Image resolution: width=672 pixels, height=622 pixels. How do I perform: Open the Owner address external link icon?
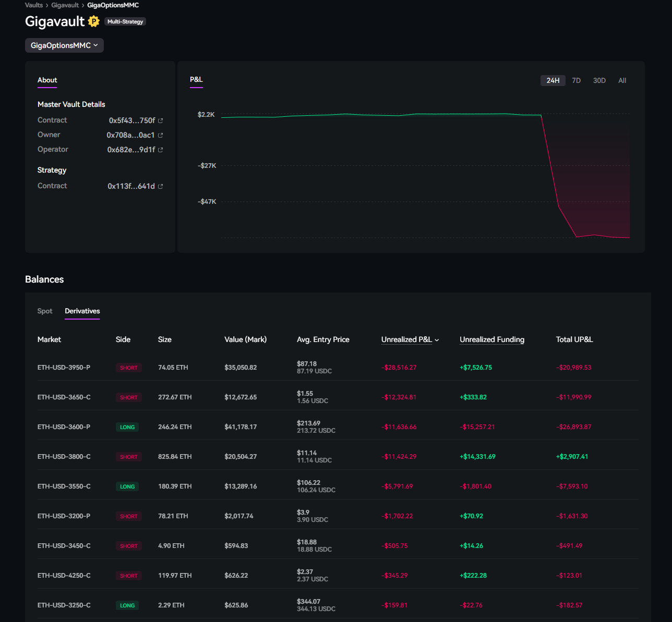(x=160, y=135)
